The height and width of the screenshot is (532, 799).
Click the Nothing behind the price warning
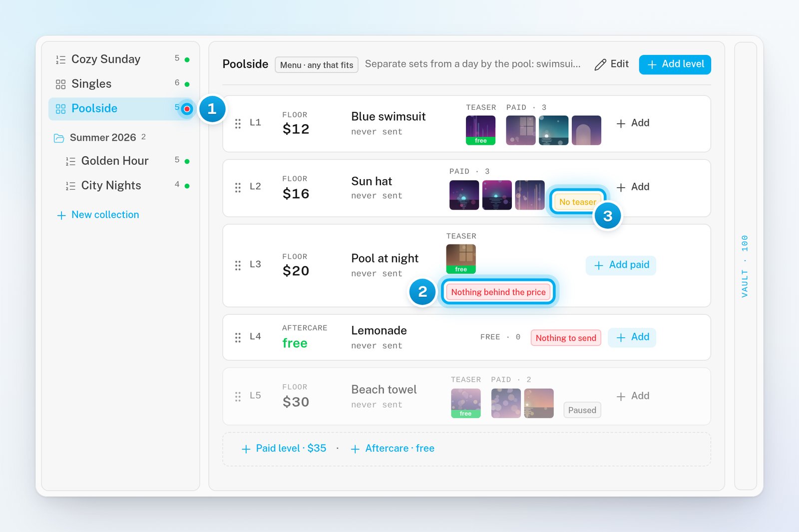[x=498, y=292]
